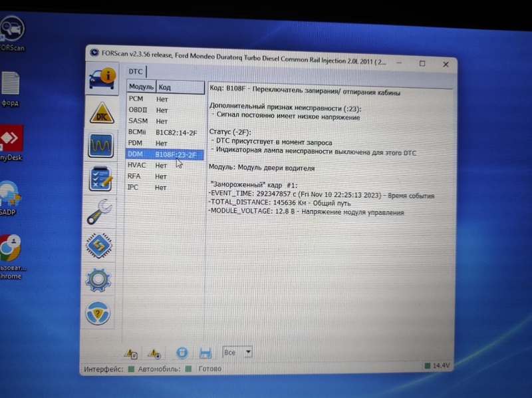Save the DTC log with floppy icon
Screen dimensions: 532x398
[x=205, y=353]
